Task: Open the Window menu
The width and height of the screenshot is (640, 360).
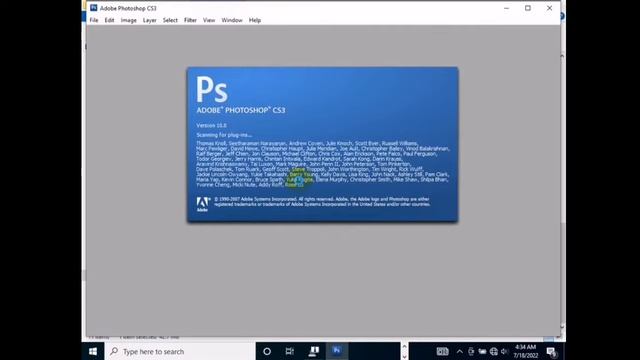Action: [x=232, y=20]
